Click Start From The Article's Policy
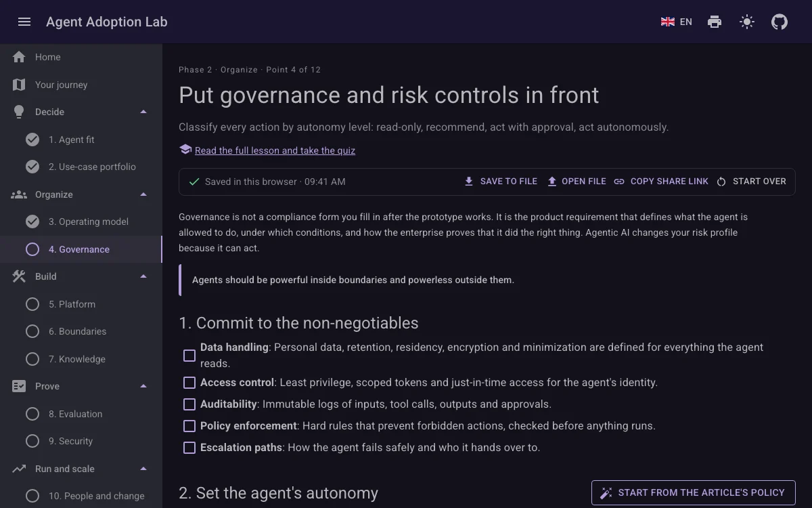The width and height of the screenshot is (812, 508). tap(694, 493)
